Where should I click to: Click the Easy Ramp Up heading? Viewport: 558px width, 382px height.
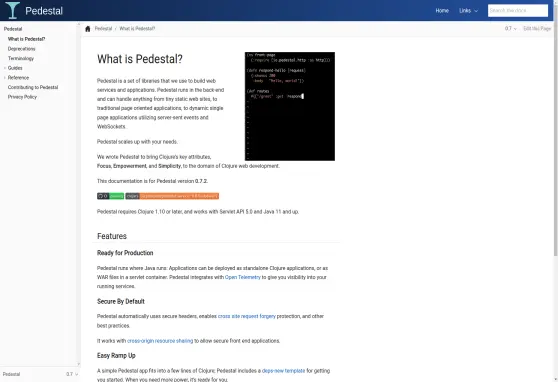(x=116, y=355)
